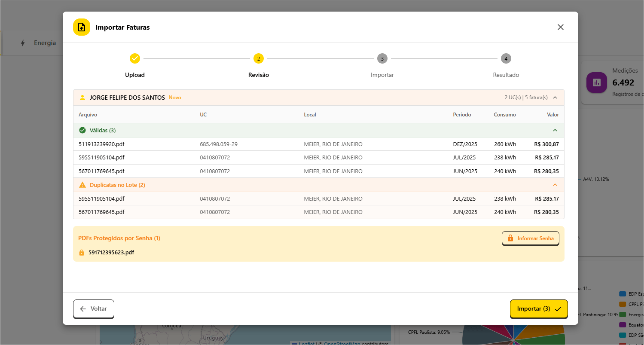This screenshot has width=644, height=345.
Task: Collapse the JORGE FELIPE DOS SANTOS group
Action: [555, 98]
